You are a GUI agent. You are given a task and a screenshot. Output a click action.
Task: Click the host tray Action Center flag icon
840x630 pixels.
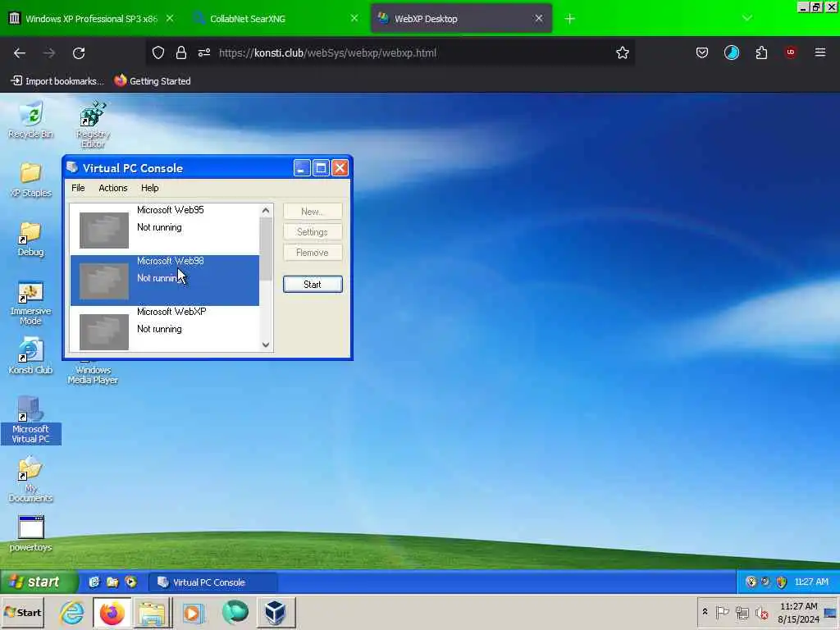(722, 612)
